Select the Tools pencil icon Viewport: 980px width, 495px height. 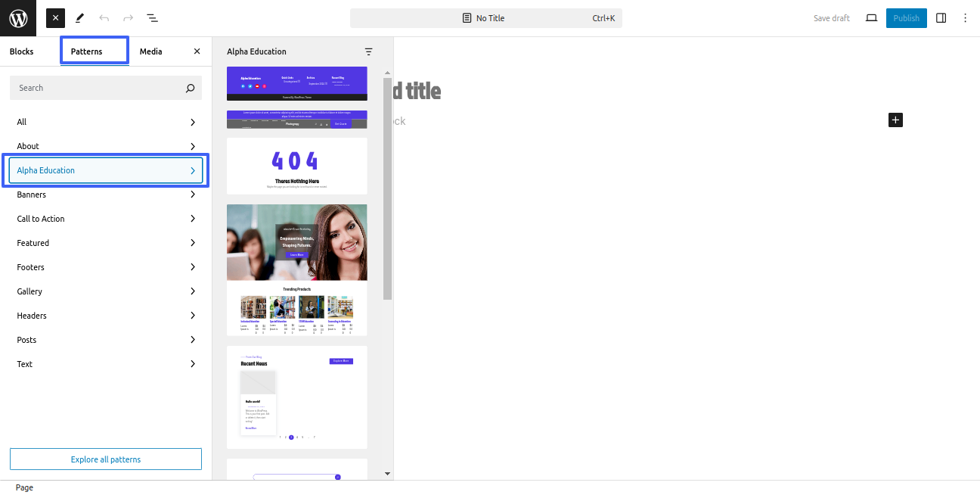[79, 18]
